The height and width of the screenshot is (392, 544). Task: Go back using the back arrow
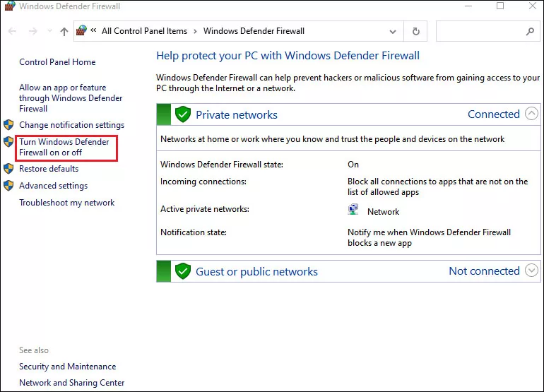click(12, 31)
